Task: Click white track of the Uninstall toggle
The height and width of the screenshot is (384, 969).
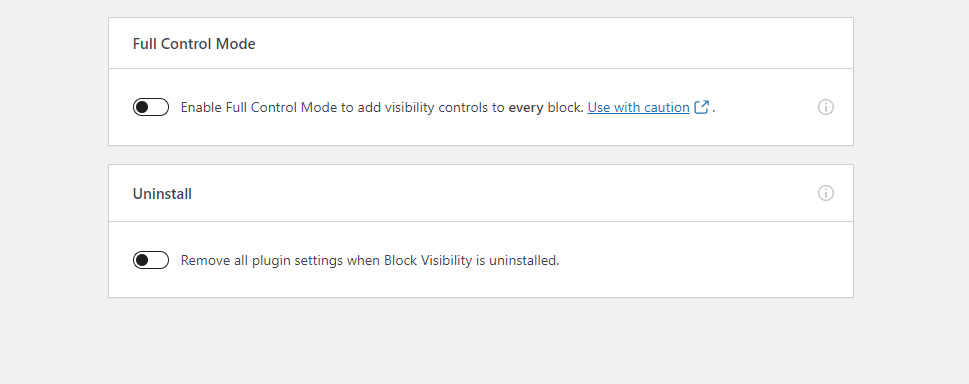Action: tap(159, 260)
